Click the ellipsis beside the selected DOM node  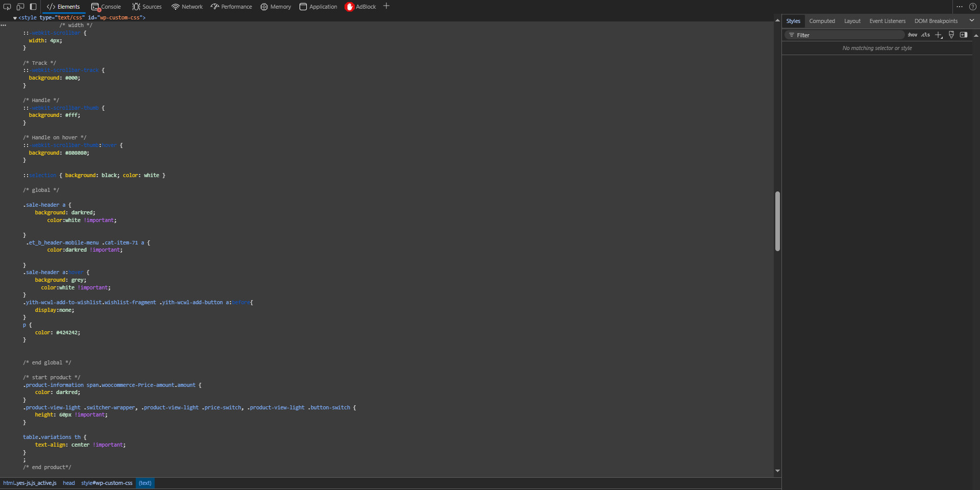[4, 25]
